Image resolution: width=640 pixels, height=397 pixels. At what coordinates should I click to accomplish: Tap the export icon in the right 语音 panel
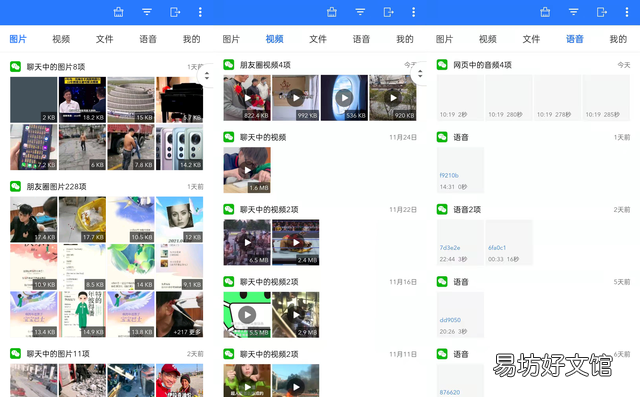click(x=602, y=12)
